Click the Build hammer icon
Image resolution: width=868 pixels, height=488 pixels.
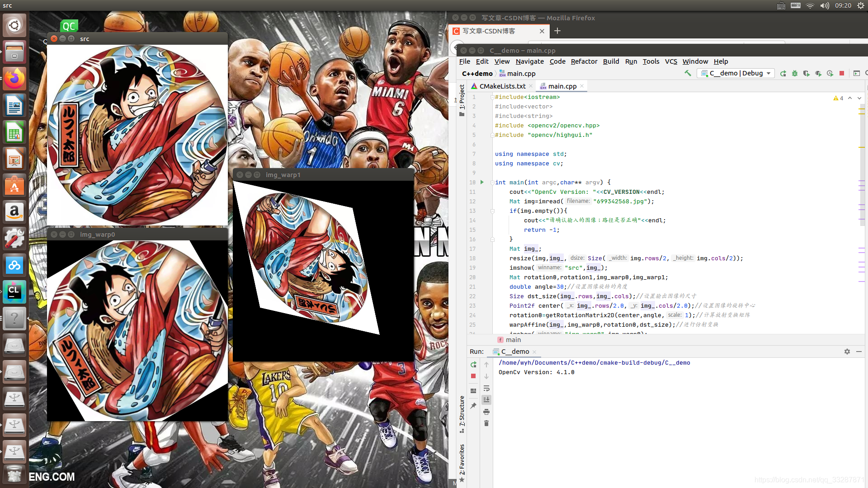click(x=688, y=73)
